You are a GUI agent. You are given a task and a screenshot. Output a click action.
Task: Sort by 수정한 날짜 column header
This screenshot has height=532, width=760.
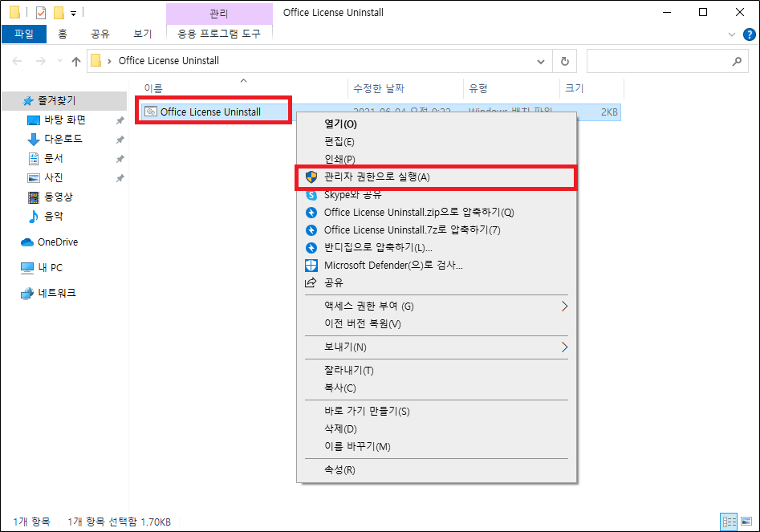click(406, 88)
